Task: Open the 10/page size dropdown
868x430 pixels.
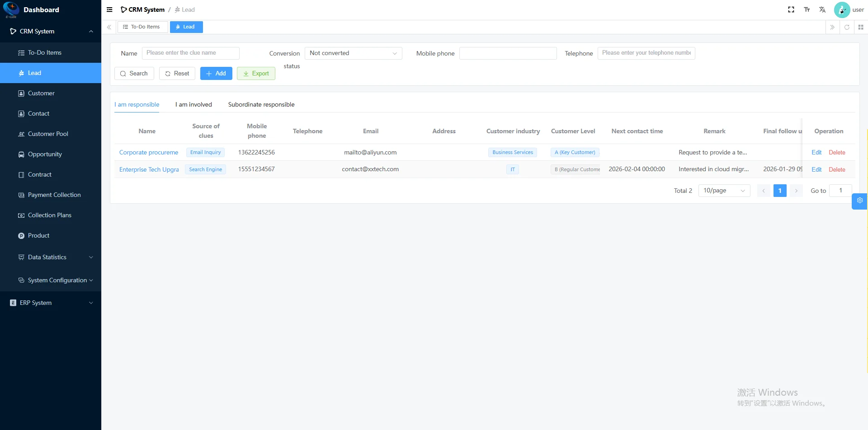Action: (724, 191)
